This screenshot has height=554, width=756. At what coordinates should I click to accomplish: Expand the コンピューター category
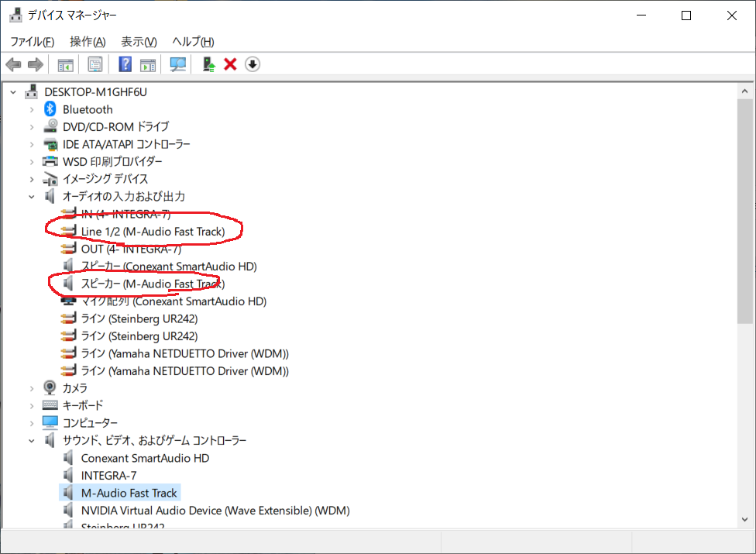(x=32, y=423)
